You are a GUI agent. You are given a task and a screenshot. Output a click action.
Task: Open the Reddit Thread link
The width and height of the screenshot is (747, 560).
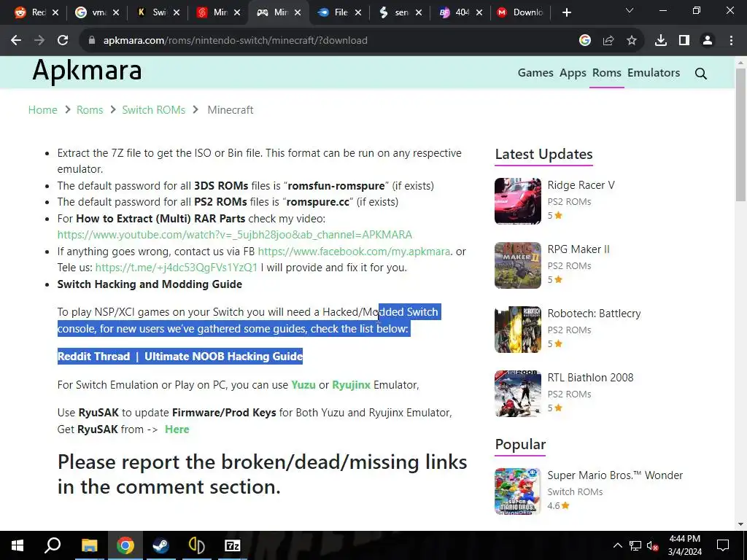click(93, 356)
